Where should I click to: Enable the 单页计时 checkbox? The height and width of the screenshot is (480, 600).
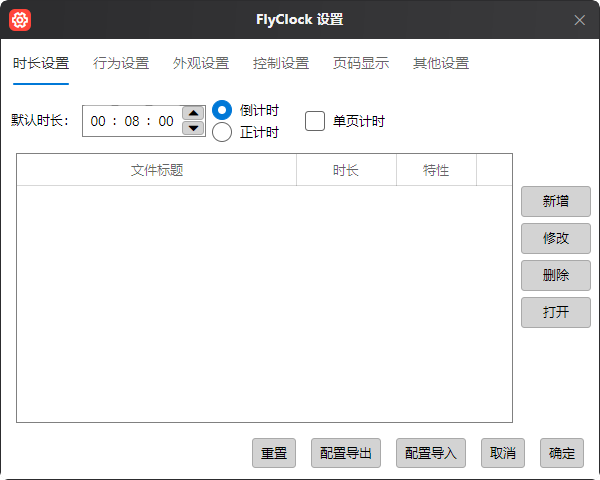point(315,121)
